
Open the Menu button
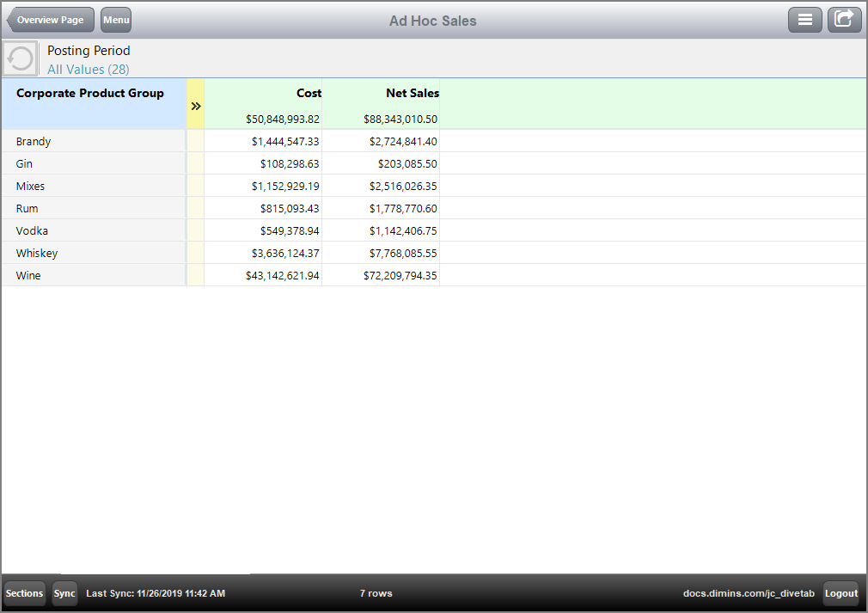(x=116, y=20)
